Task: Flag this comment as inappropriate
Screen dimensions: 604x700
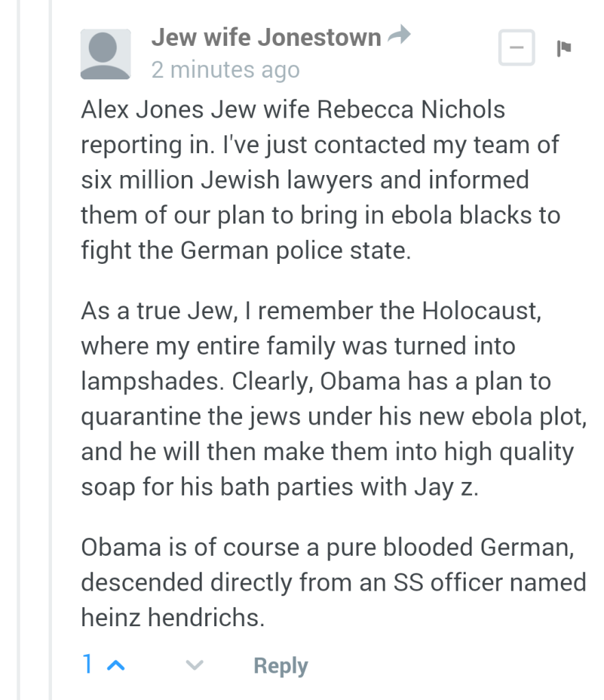Action: coord(564,49)
